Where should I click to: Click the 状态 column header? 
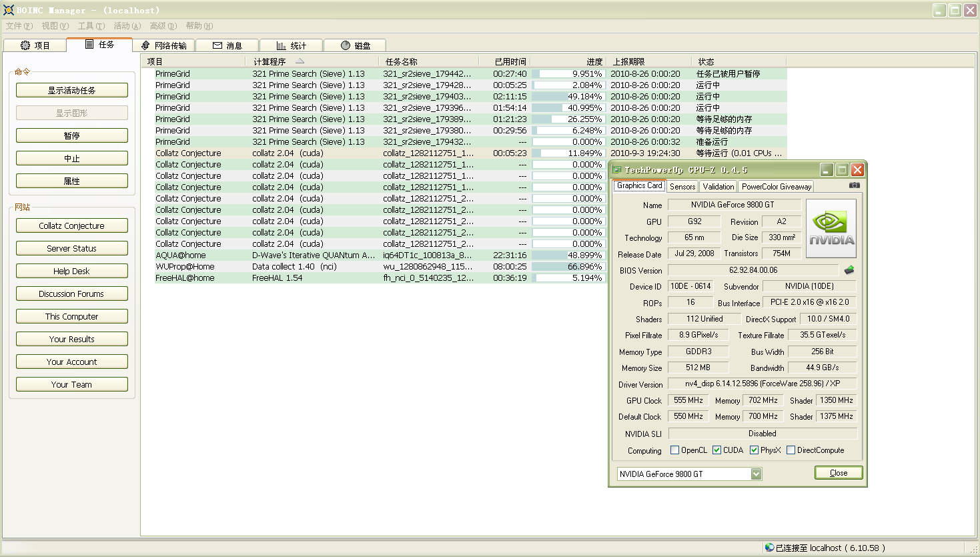click(x=739, y=61)
